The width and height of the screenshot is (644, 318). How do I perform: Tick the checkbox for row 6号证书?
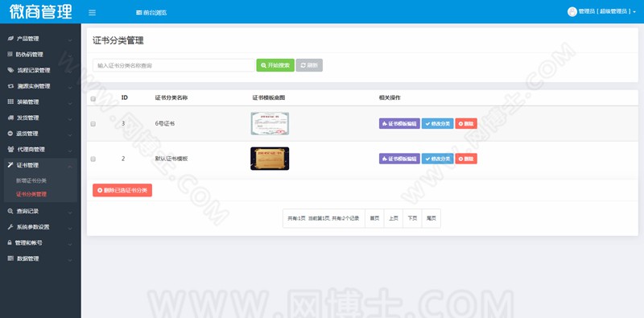tap(93, 124)
